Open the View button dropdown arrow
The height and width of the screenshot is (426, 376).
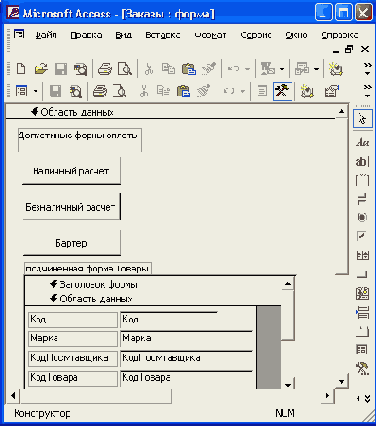pyautogui.click(x=36, y=91)
